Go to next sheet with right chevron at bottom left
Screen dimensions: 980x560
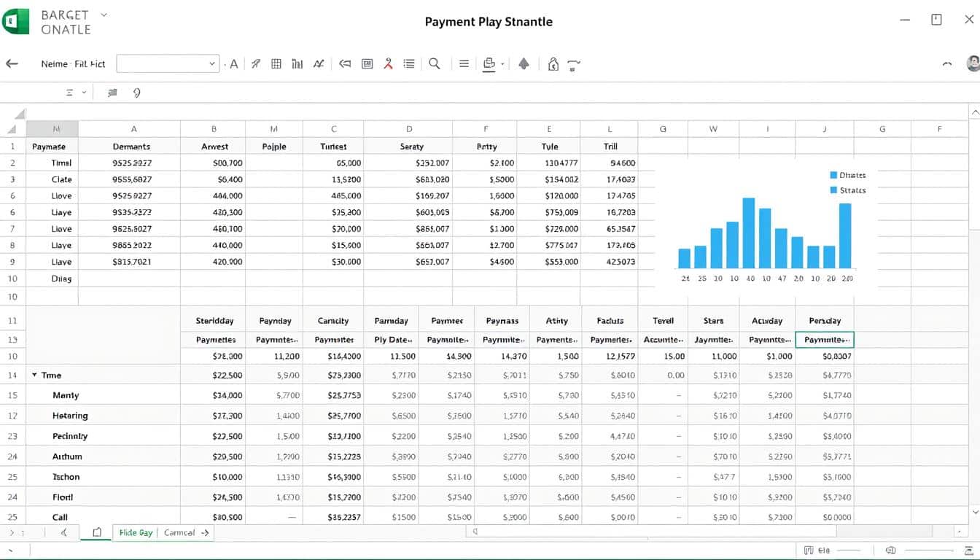11,533
